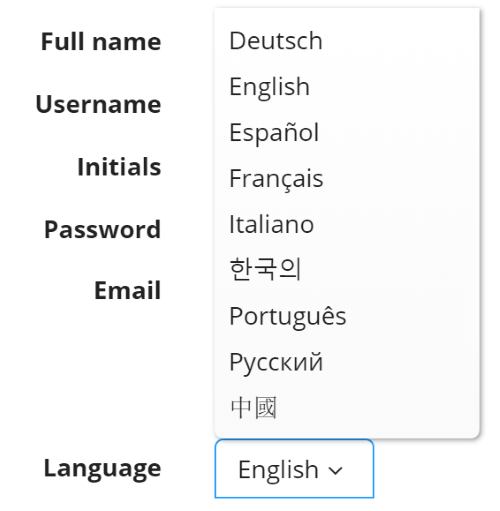The width and height of the screenshot is (500, 511).
Task: Click the Username field label
Action: [x=98, y=104]
